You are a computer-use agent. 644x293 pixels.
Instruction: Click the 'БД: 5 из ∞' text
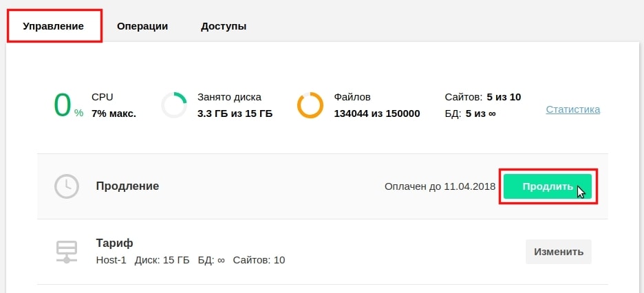(x=470, y=113)
